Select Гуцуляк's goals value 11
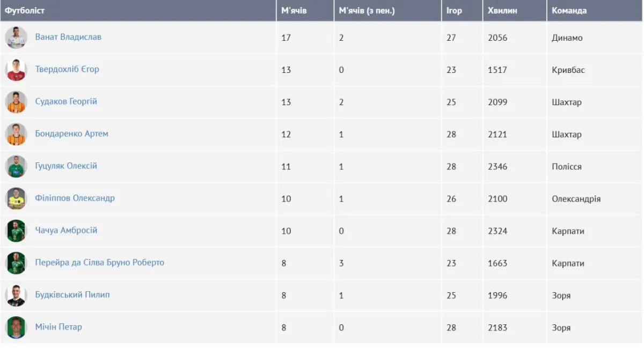The image size is (644, 349). (286, 167)
